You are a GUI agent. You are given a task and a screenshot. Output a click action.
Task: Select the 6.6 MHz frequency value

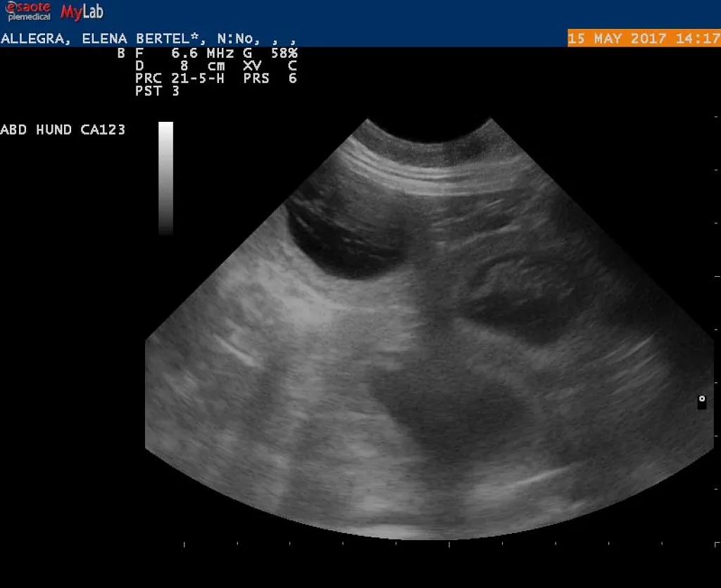point(201,53)
